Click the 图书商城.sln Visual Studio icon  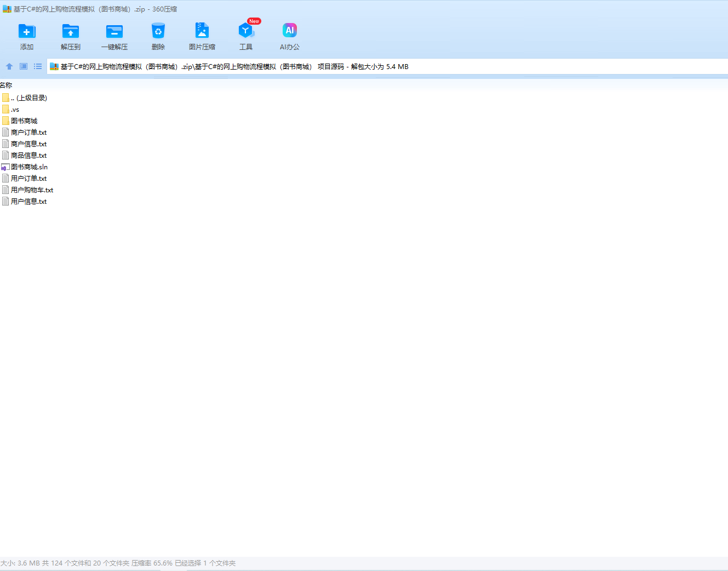point(5,167)
